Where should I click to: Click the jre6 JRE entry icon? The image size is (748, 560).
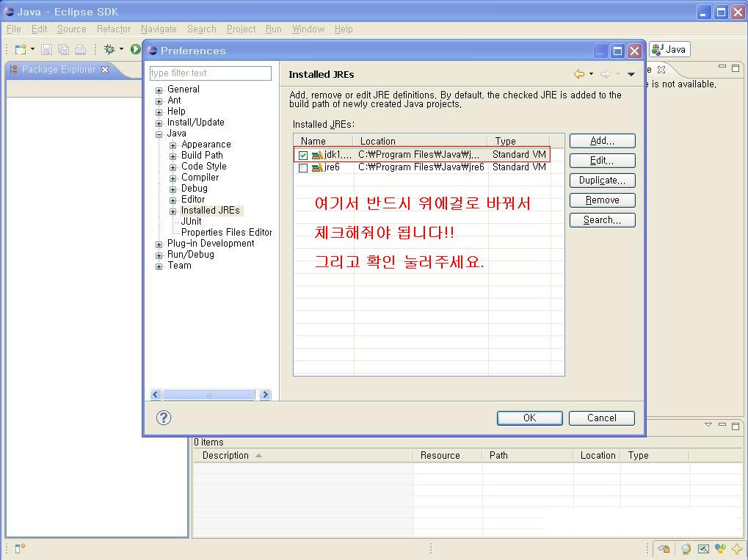coord(317,167)
